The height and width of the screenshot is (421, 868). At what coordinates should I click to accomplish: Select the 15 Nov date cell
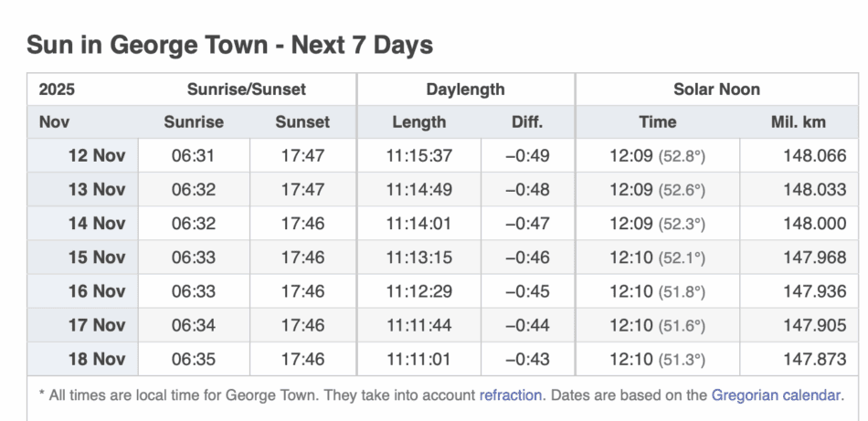pos(96,258)
